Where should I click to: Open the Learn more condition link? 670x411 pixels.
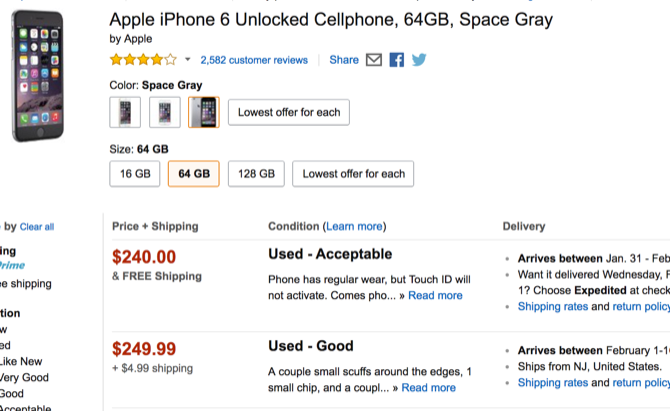353,226
